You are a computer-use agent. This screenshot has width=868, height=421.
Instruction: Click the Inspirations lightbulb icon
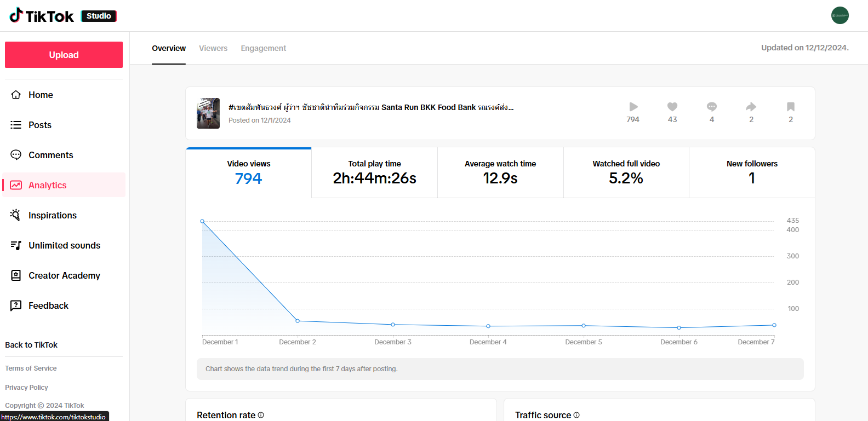(16, 215)
